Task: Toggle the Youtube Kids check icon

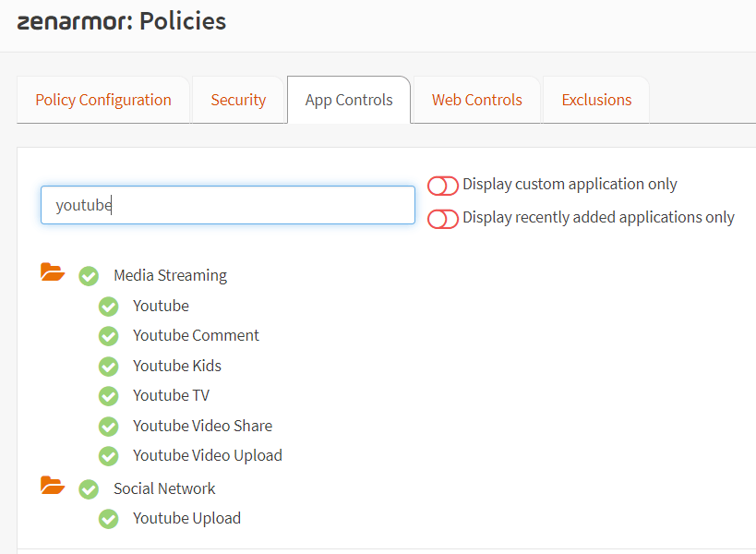Action: [x=109, y=367]
